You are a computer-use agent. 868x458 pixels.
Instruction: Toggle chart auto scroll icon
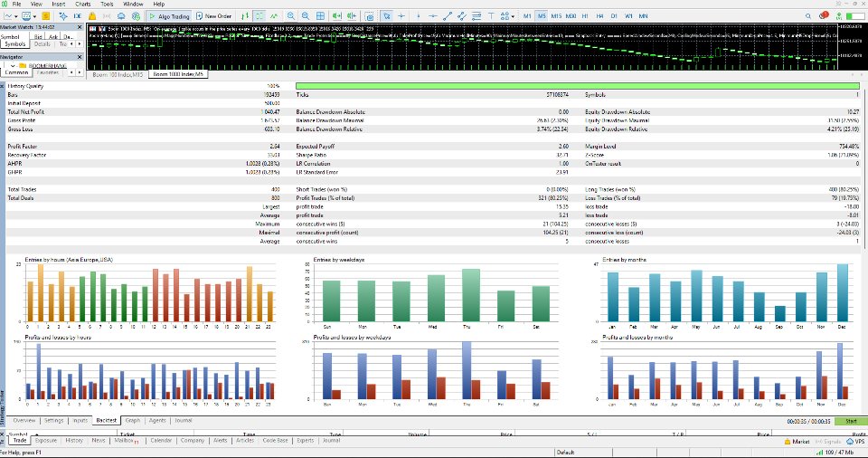click(x=336, y=16)
